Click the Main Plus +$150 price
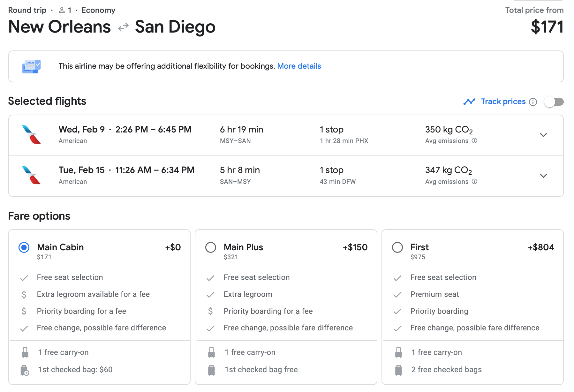The height and width of the screenshot is (392, 574). (x=355, y=247)
